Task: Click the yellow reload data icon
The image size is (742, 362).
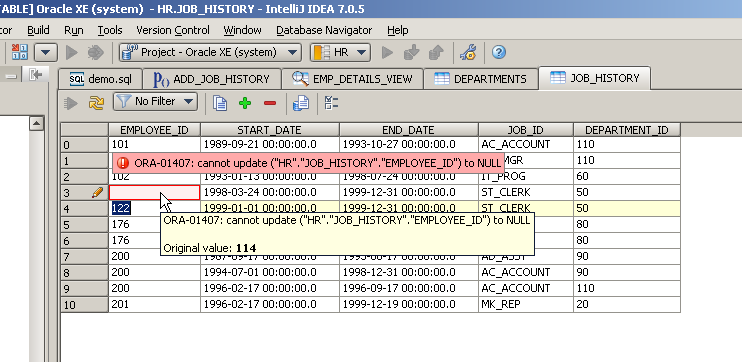Action: (x=96, y=103)
